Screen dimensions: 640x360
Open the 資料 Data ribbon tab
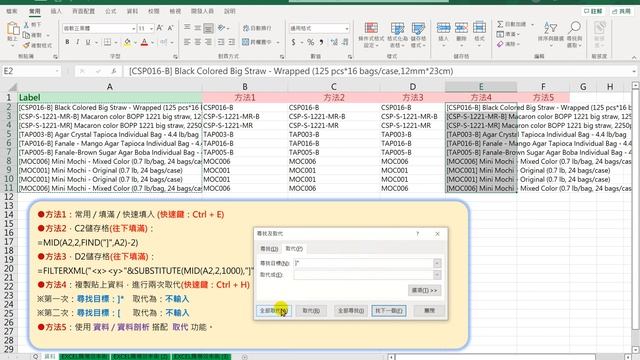[132, 11]
